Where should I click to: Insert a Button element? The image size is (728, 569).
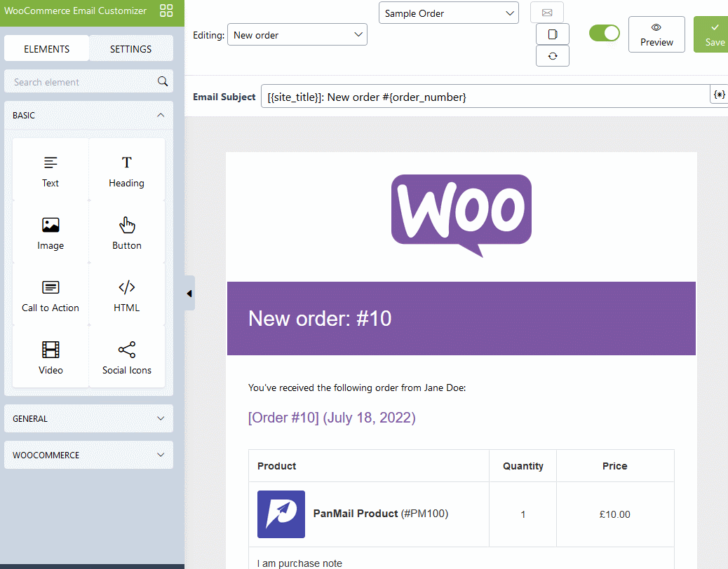127,232
